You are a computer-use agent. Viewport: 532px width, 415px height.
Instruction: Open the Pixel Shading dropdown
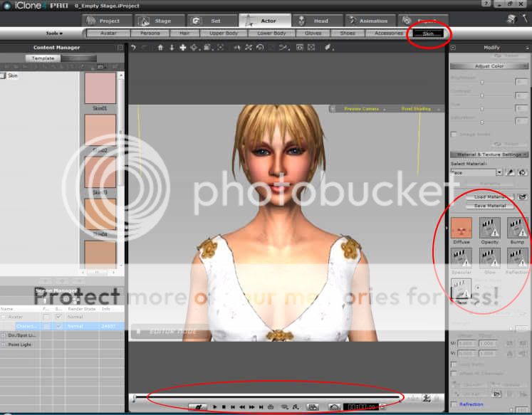tap(432, 109)
